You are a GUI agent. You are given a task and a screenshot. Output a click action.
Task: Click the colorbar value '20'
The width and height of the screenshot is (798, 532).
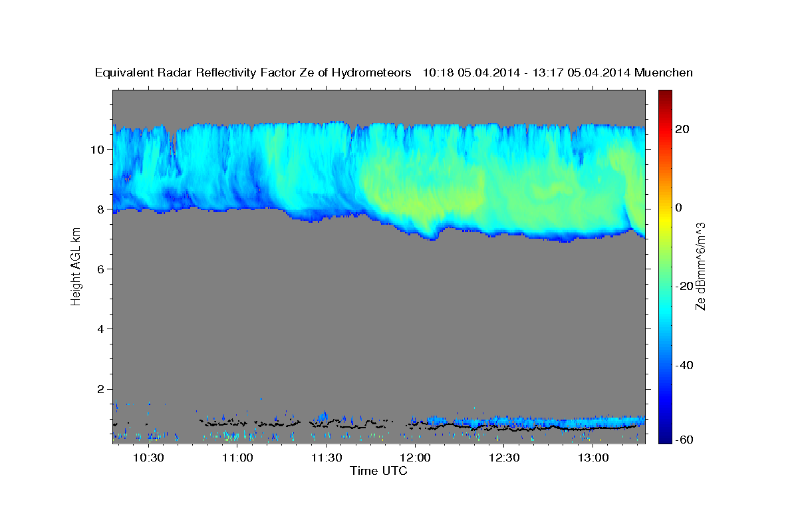coord(682,129)
